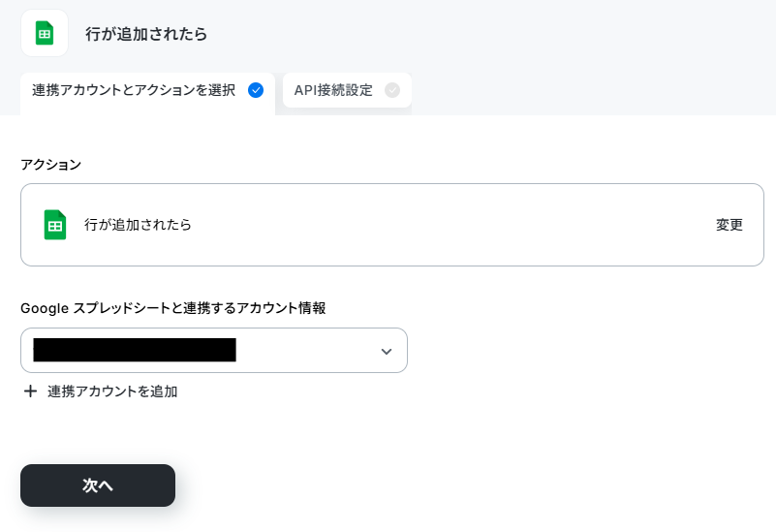Click the 次へ button

(x=98, y=485)
